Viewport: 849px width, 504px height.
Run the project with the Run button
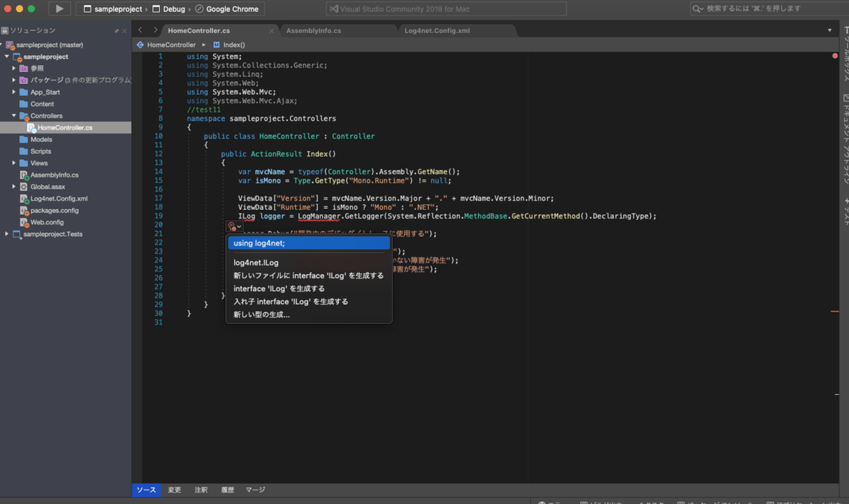(59, 8)
